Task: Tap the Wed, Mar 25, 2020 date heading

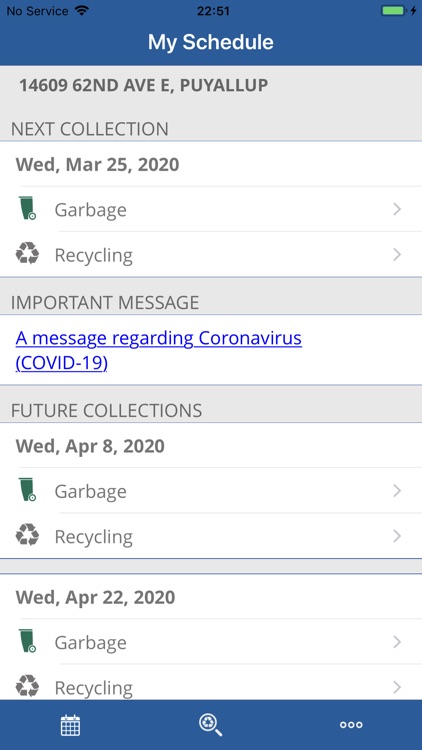Action: 98,165
